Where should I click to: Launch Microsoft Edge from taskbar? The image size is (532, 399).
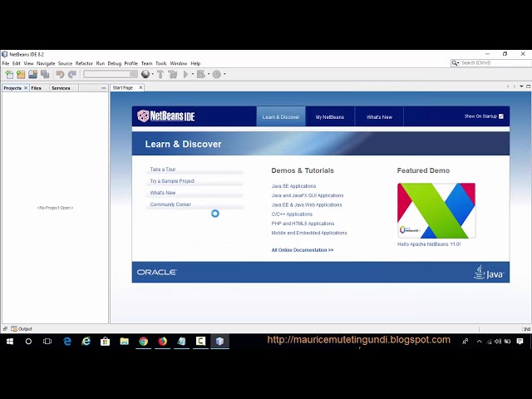coord(67,342)
